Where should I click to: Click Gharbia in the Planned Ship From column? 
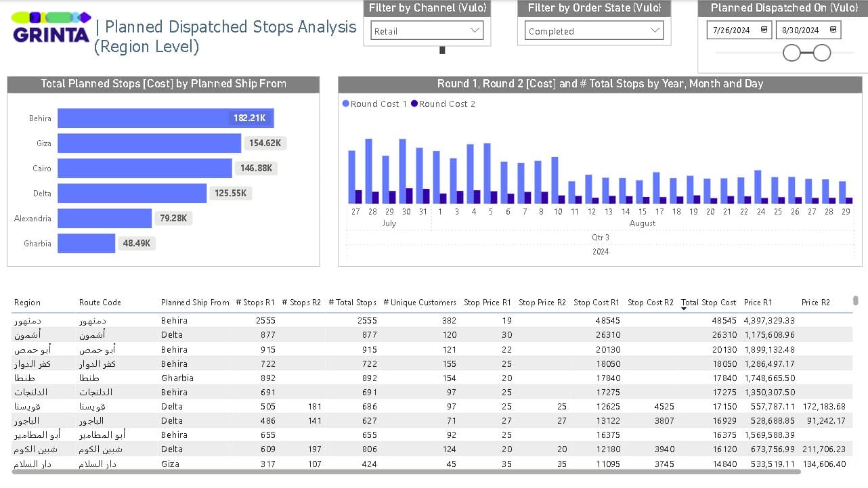[x=177, y=378]
